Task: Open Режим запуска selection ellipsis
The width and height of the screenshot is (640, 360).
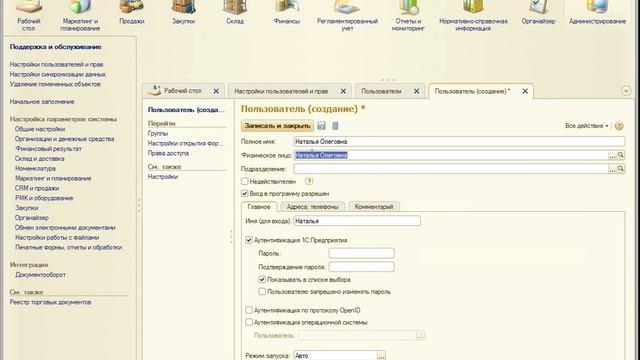Action: pos(381,356)
